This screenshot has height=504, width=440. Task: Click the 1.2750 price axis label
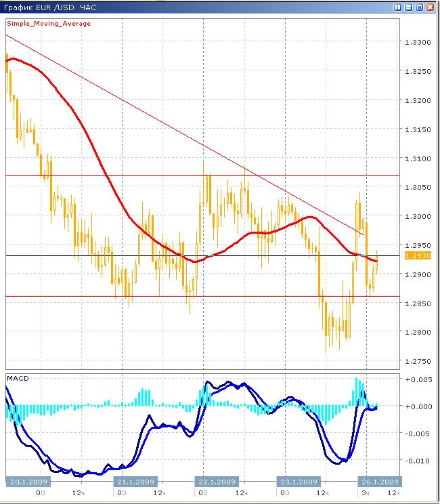416,361
